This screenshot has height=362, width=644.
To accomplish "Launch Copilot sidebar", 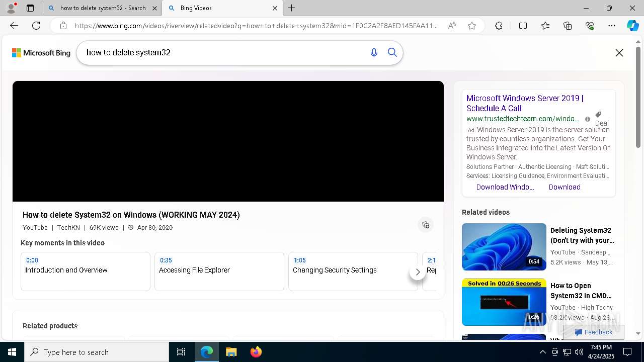I will (x=632, y=26).
